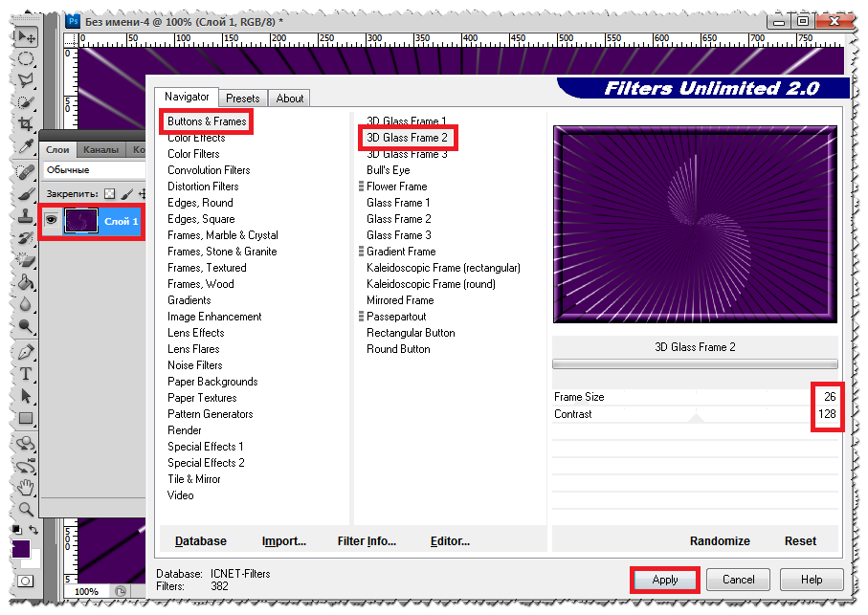Select the Crop tool

click(26, 123)
